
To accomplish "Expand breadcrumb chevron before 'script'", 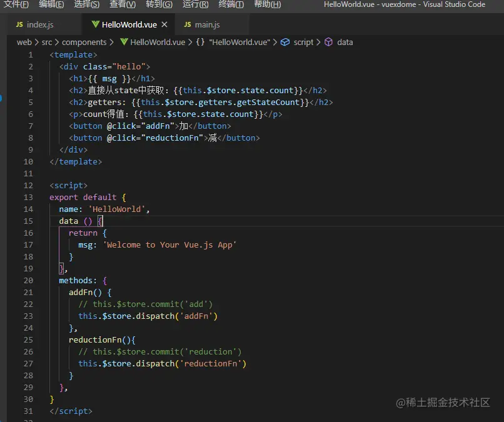I will [x=275, y=43].
